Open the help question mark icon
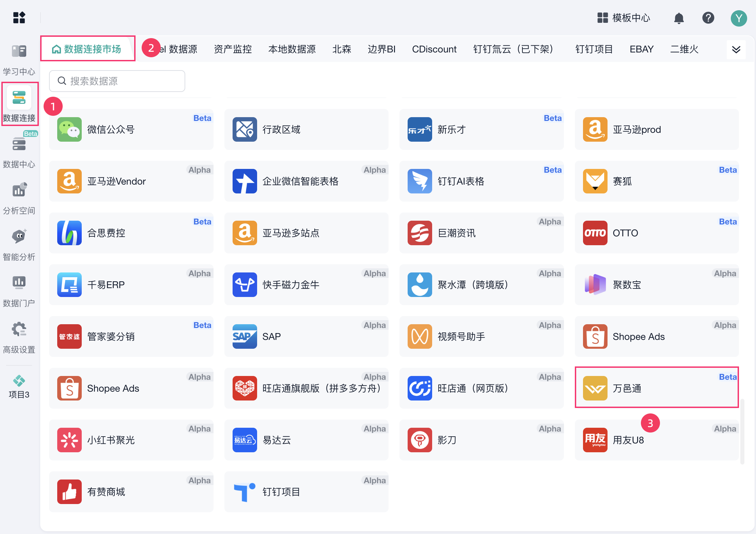This screenshot has width=756, height=534. [x=708, y=18]
